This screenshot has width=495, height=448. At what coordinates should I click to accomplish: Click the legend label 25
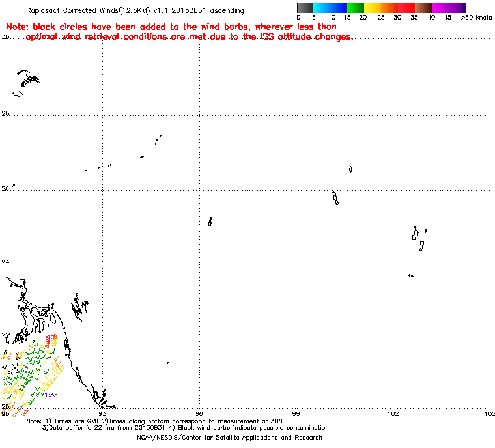381,18
